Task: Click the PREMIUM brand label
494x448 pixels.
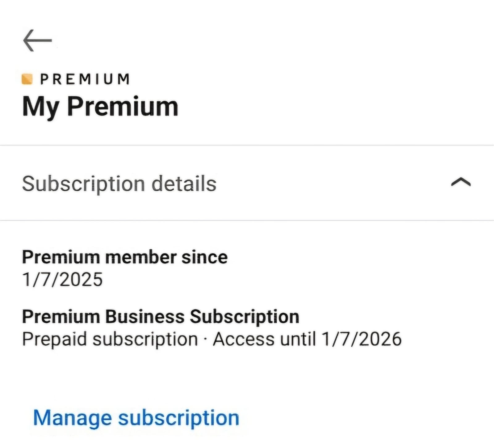Action: point(85,79)
